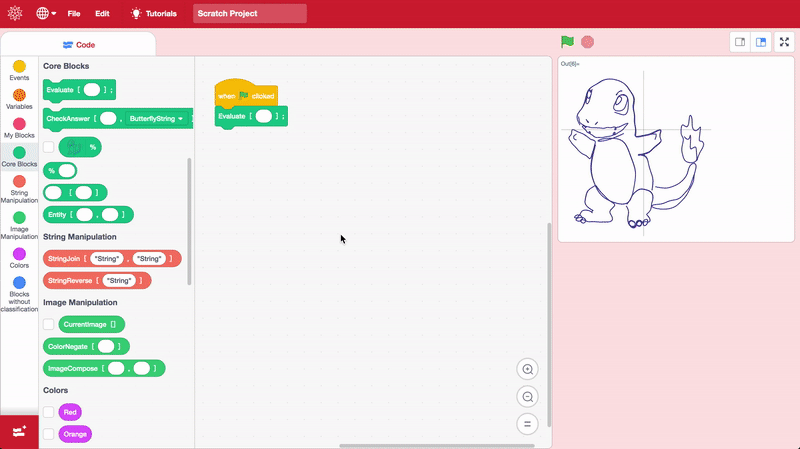800x449 pixels.
Task: Open the ButterflyString dropdown
Action: tap(156, 118)
